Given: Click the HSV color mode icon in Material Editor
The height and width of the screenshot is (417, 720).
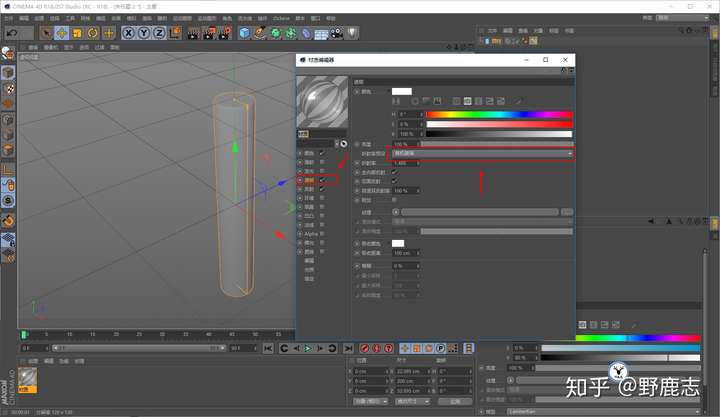Looking at the screenshot, I should pyautogui.click(x=467, y=101).
